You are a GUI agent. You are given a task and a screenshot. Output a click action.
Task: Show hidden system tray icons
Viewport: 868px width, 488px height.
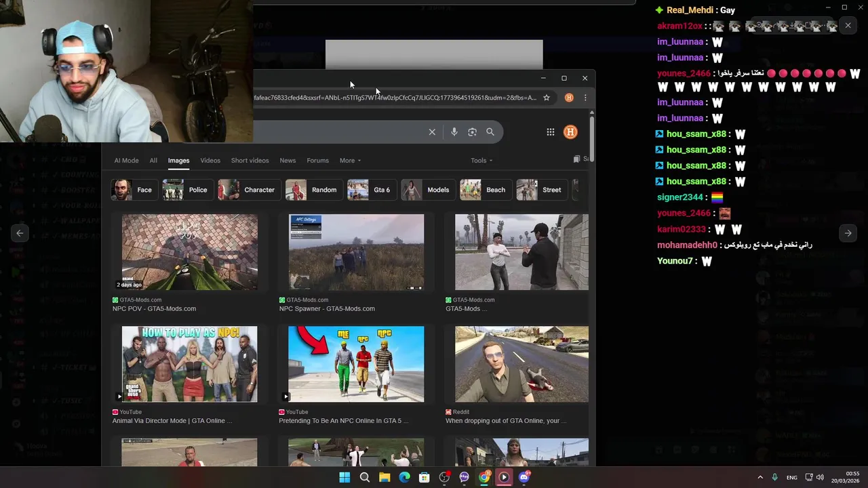point(760,477)
